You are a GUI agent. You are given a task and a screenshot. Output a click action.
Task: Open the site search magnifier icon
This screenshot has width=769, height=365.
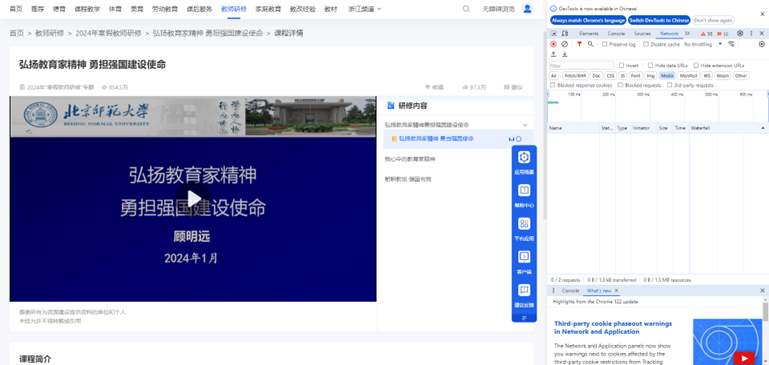tap(466, 9)
